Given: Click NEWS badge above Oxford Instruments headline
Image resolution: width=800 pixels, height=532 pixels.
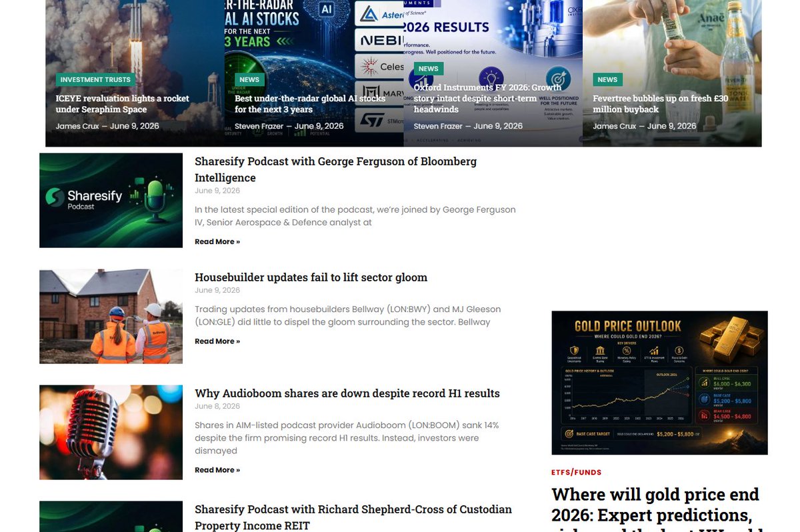Looking at the screenshot, I should [x=429, y=69].
